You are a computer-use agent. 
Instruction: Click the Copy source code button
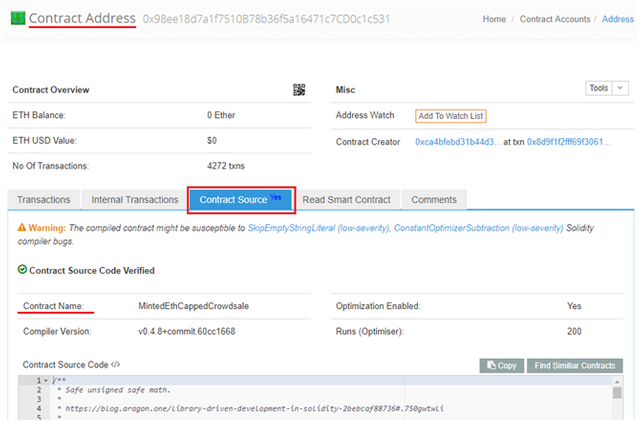(502, 365)
